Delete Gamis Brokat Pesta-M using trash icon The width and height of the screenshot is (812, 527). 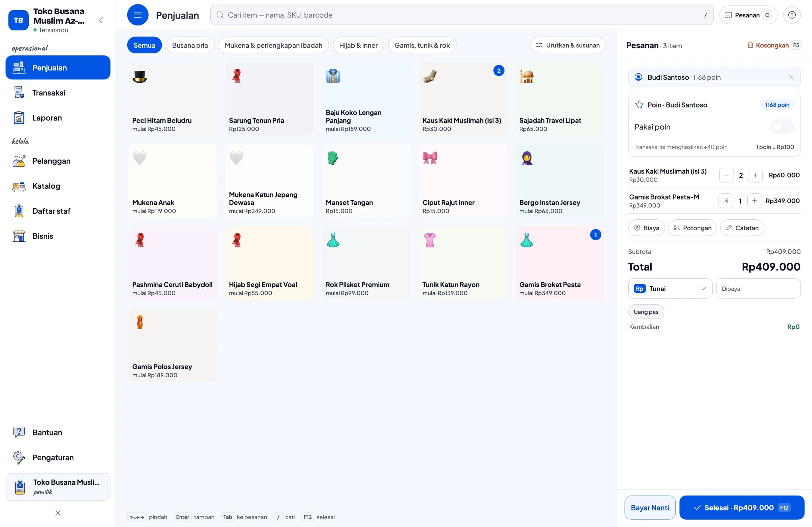tap(726, 201)
